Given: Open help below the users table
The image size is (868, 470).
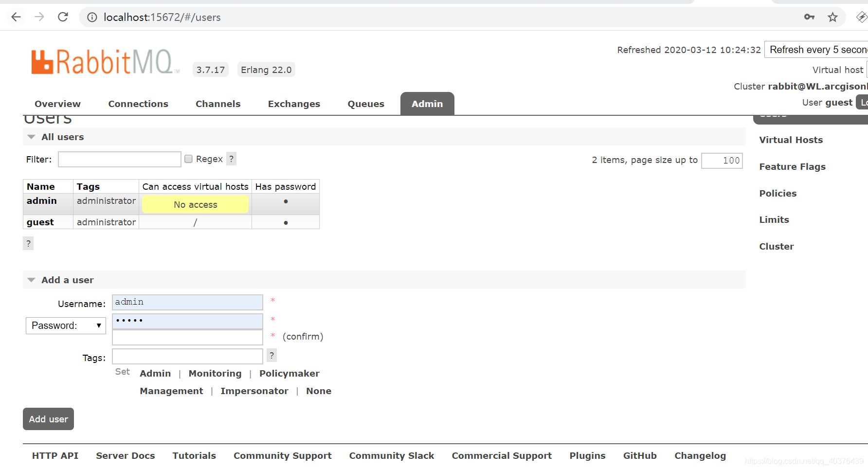Looking at the screenshot, I should [28, 243].
